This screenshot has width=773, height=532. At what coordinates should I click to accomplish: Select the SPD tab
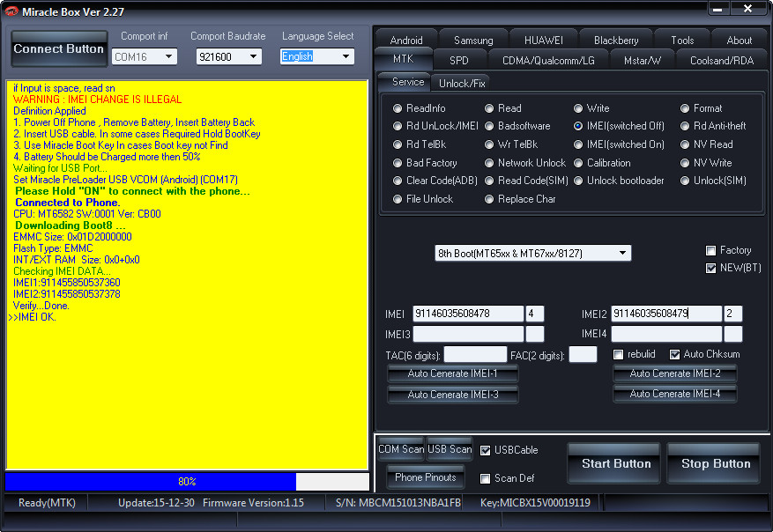tap(459, 61)
